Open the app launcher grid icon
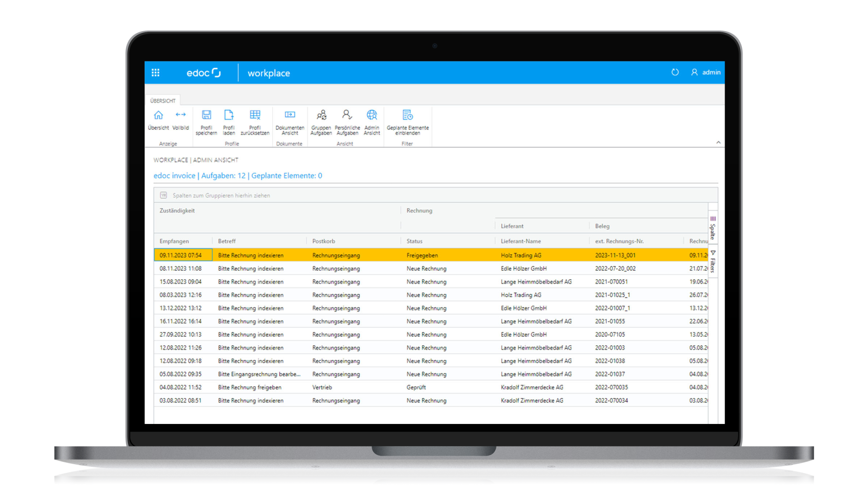This screenshot has height=499, width=868. pos(156,73)
